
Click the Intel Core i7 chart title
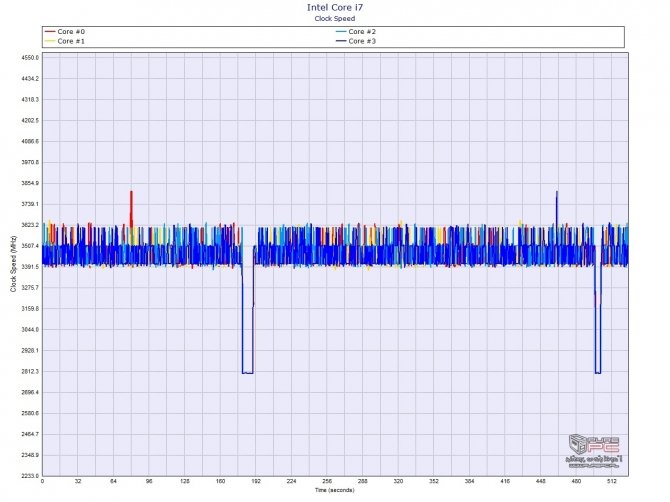tap(335, 7)
